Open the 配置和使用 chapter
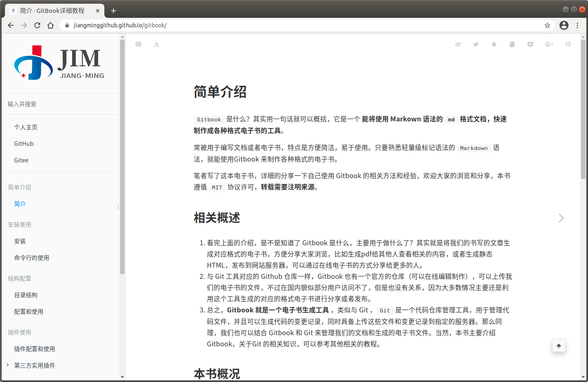 click(29, 312)
